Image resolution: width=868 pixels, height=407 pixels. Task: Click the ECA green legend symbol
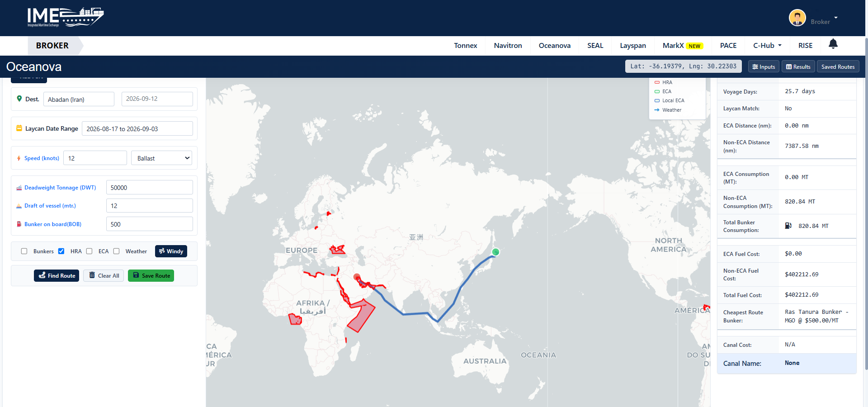point(657,91)
